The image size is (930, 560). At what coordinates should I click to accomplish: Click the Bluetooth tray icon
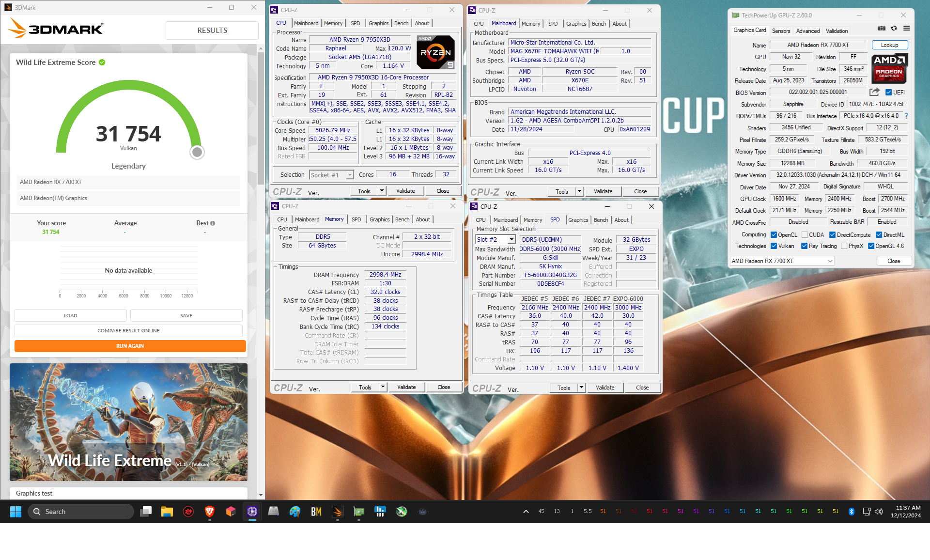tap(852, 512)
